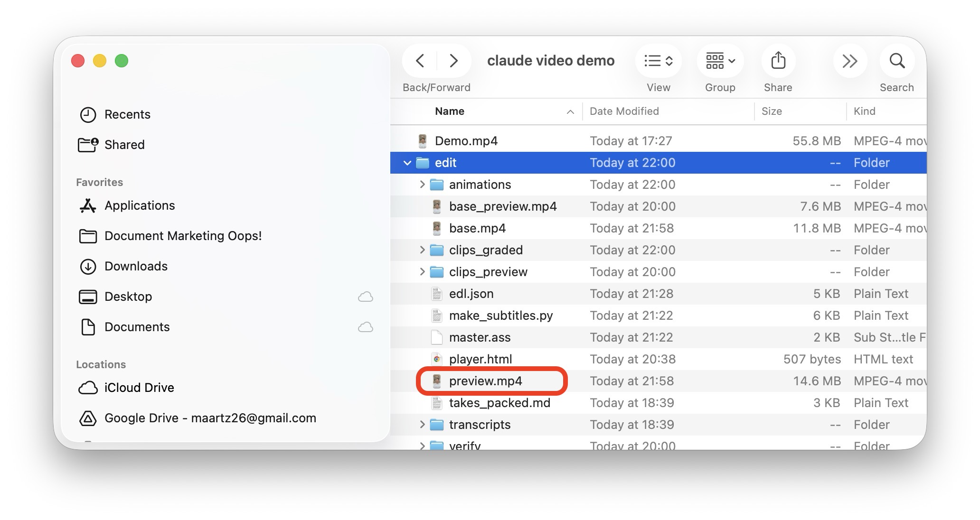This screenshot has height=520, width=980.
Task: Expand the animations folder
Action: 422,185
